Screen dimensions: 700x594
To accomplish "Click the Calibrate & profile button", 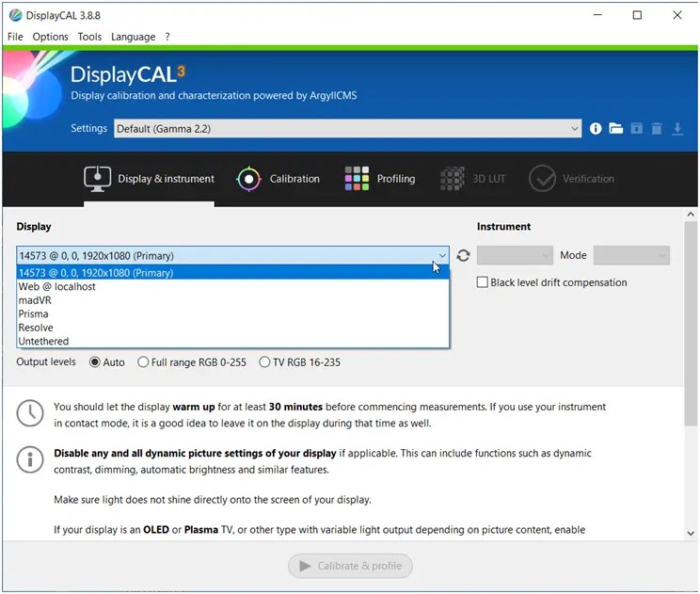I will coord(350,566).
